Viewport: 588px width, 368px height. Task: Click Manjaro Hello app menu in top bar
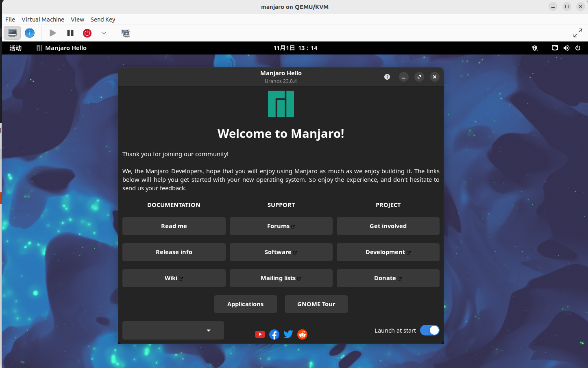(61, 48)
